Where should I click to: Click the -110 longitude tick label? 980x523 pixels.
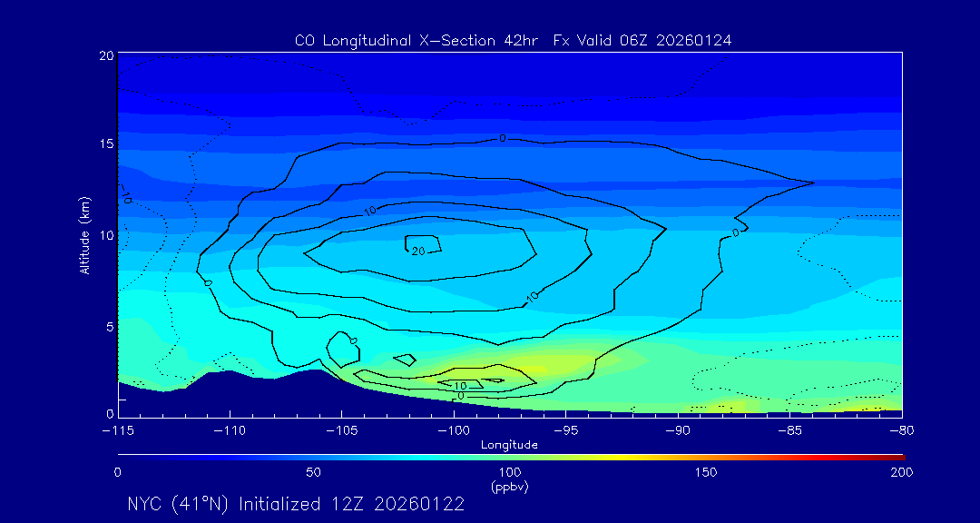(x=230, y=431)
